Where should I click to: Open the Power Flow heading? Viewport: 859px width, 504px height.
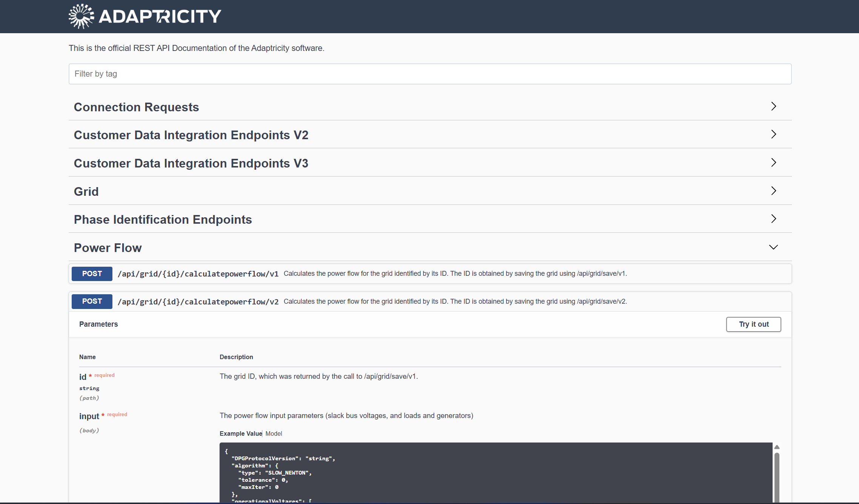(x=108, y=248)
